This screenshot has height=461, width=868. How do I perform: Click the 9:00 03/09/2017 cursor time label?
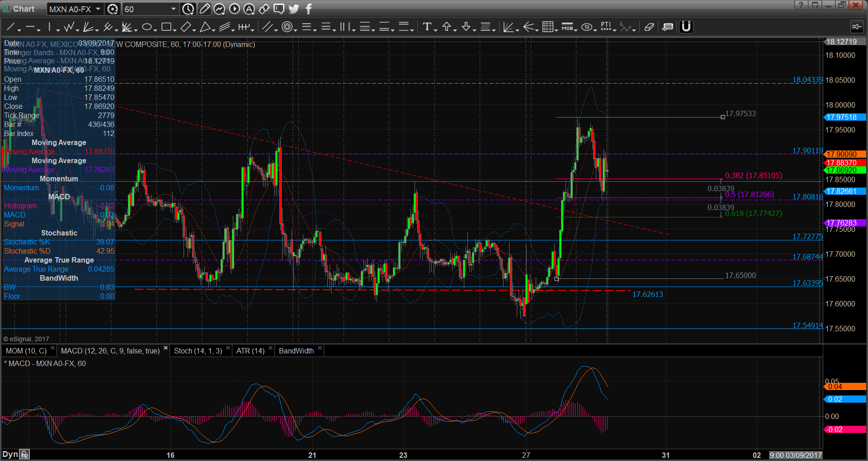click(x=795, y=455)
